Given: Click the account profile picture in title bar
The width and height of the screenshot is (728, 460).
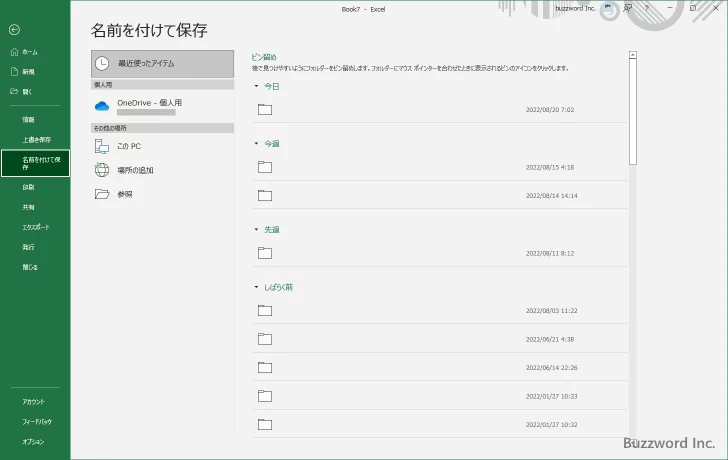Looking at the screenshot, I should [x=608, y=8].
